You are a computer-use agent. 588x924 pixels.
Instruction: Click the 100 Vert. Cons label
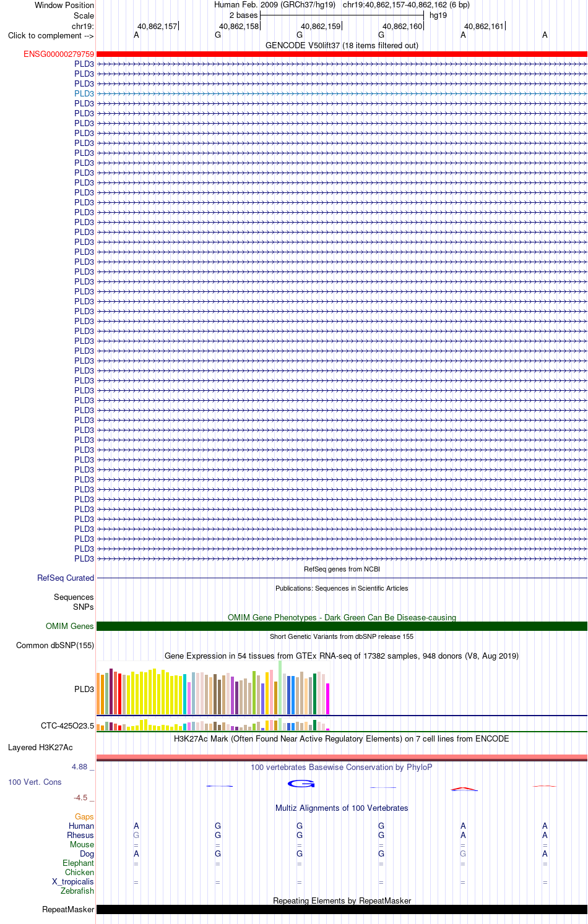(35, 782)
